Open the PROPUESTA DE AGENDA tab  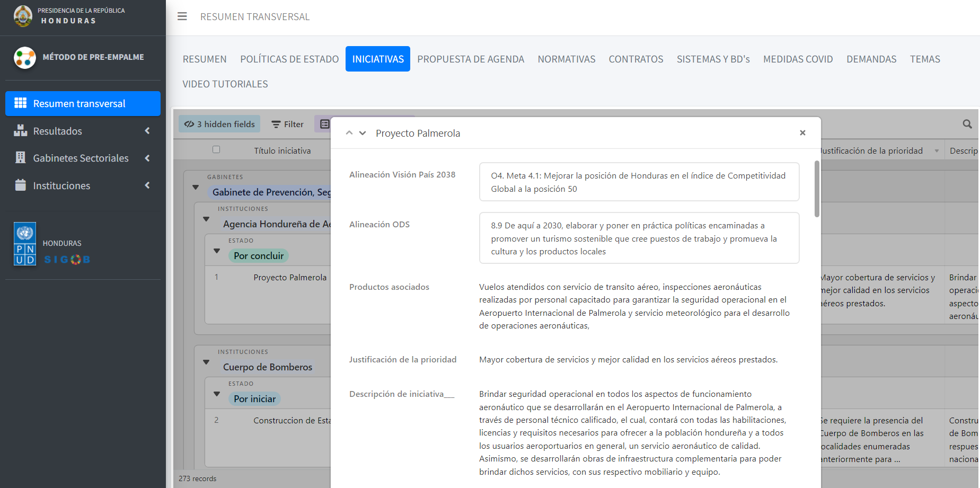click(x=471, y=59)
